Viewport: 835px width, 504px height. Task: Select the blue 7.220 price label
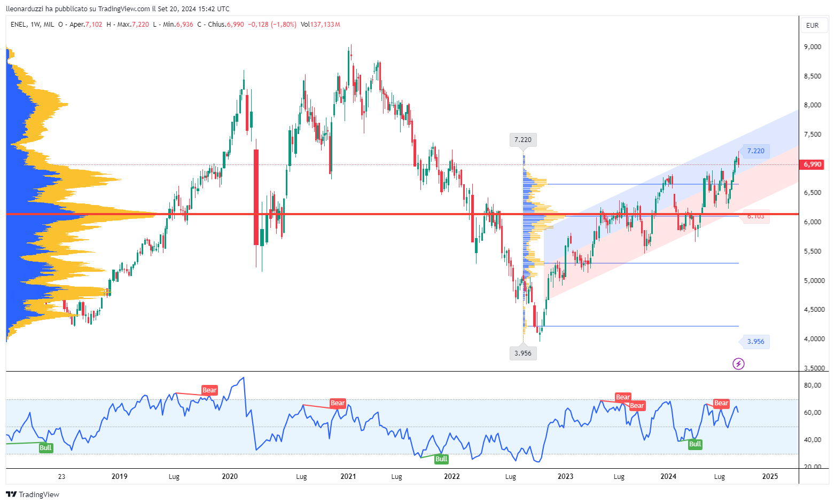(x=755, y=151)
